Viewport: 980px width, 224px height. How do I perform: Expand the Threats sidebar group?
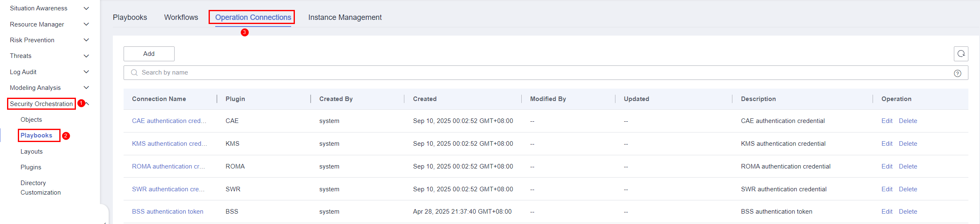[86, 56]
